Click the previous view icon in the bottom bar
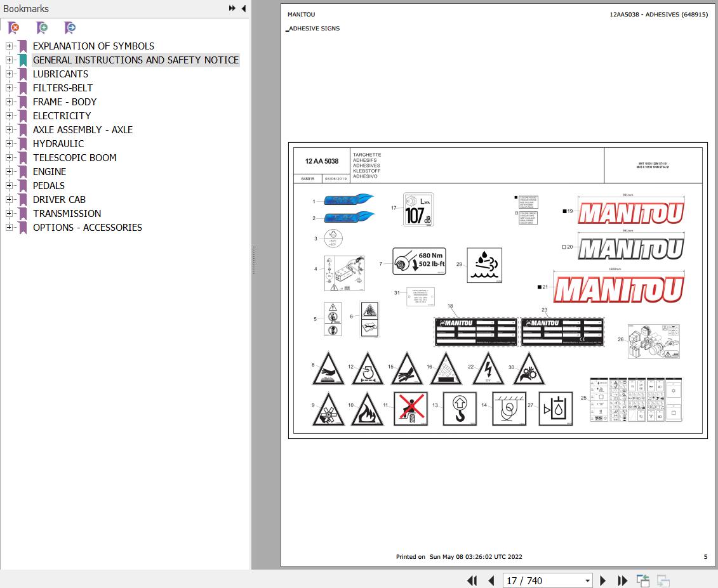This screenshot has height=588, width=718. click(x=643, y=580)
